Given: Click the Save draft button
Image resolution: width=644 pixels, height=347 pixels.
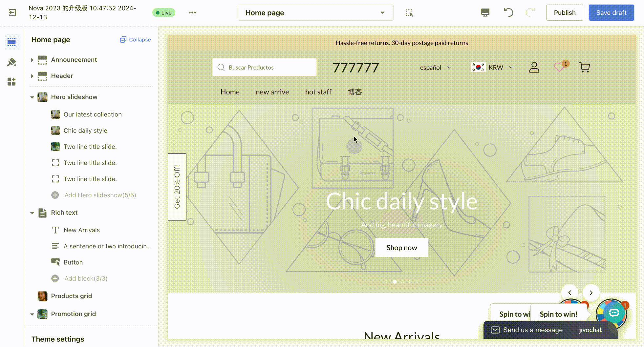Looking at the screenshot, I should (611, 13).
